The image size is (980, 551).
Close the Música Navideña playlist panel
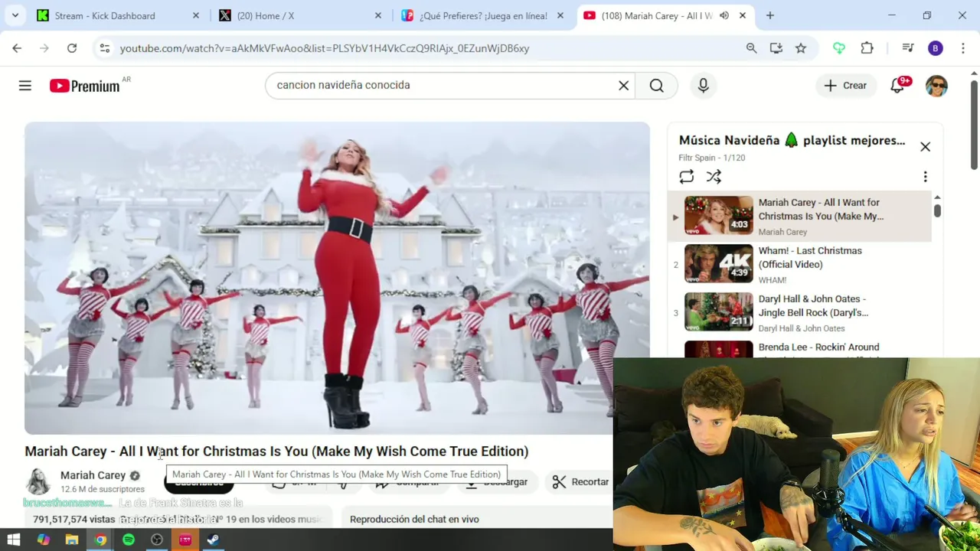(925, 147)
